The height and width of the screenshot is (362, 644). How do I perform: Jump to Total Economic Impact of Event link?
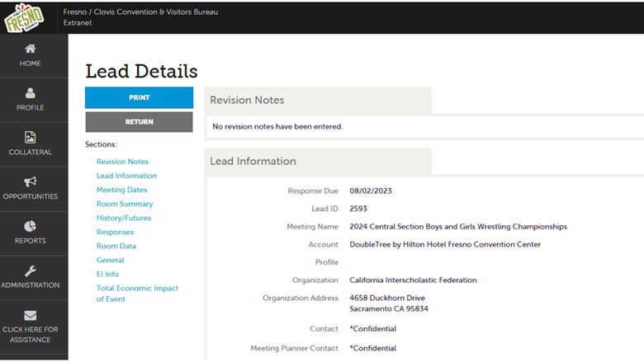pos(137,294)
